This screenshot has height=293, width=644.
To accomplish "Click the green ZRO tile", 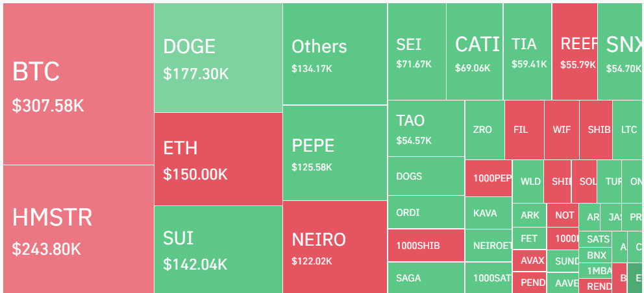I will 484,130.
